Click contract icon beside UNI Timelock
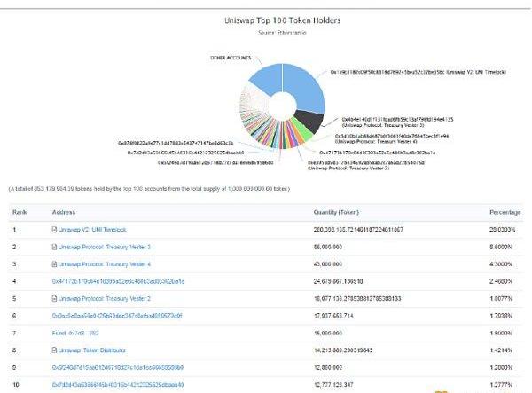The width and height of the screenshot is (532, 393). tap(55, 230)
